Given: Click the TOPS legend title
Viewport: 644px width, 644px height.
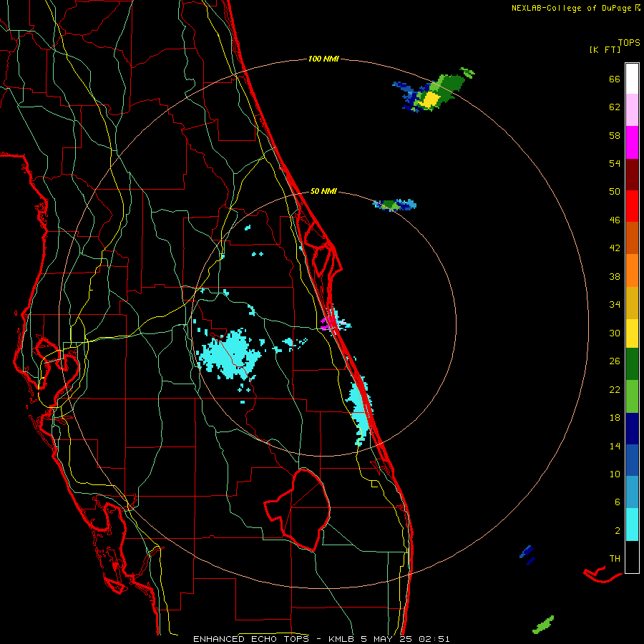Looking at the screenshot, I should point(629,42).
